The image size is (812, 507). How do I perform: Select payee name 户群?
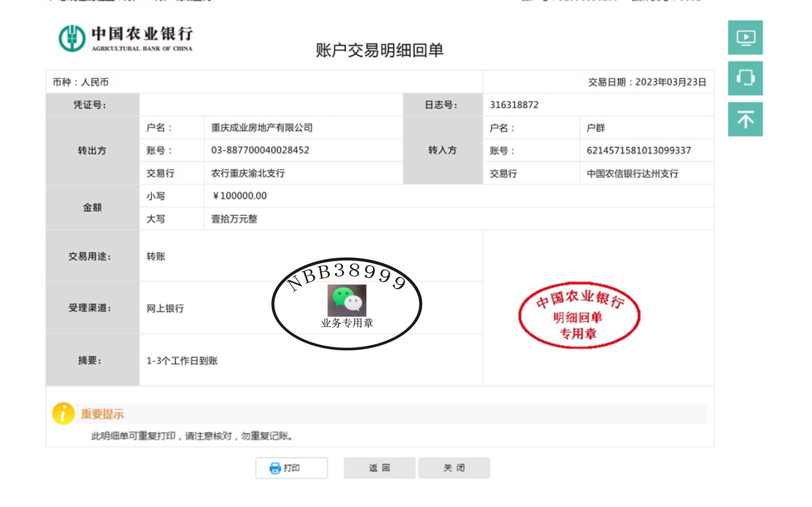coord(596,128)
